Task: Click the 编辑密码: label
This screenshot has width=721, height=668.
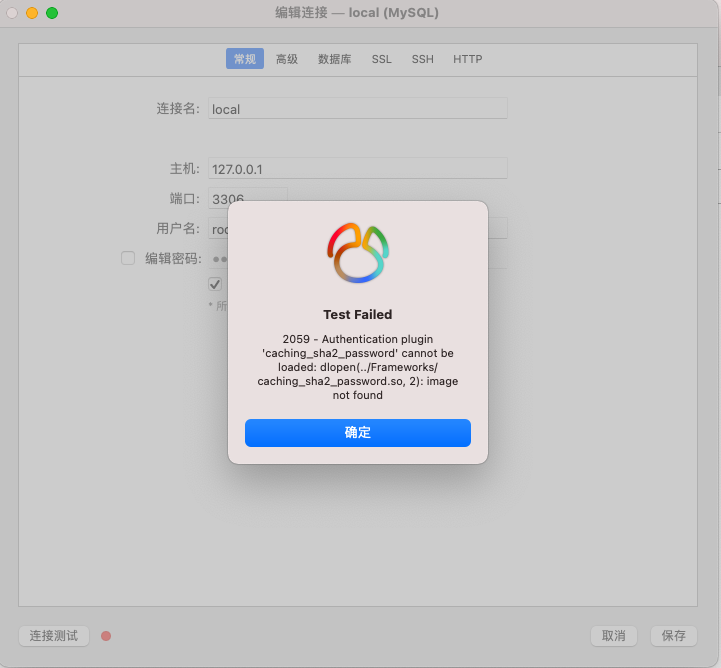Action: pos(173,258)
